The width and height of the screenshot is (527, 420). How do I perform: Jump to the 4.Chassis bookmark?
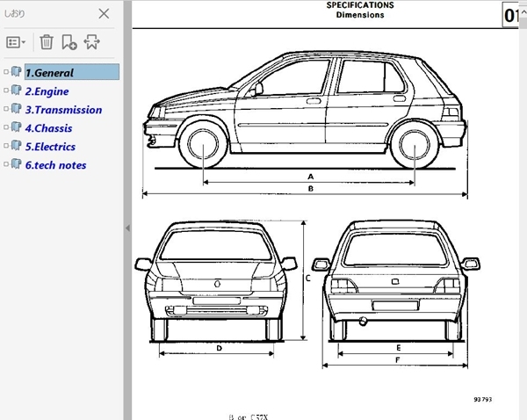[48, 128]
